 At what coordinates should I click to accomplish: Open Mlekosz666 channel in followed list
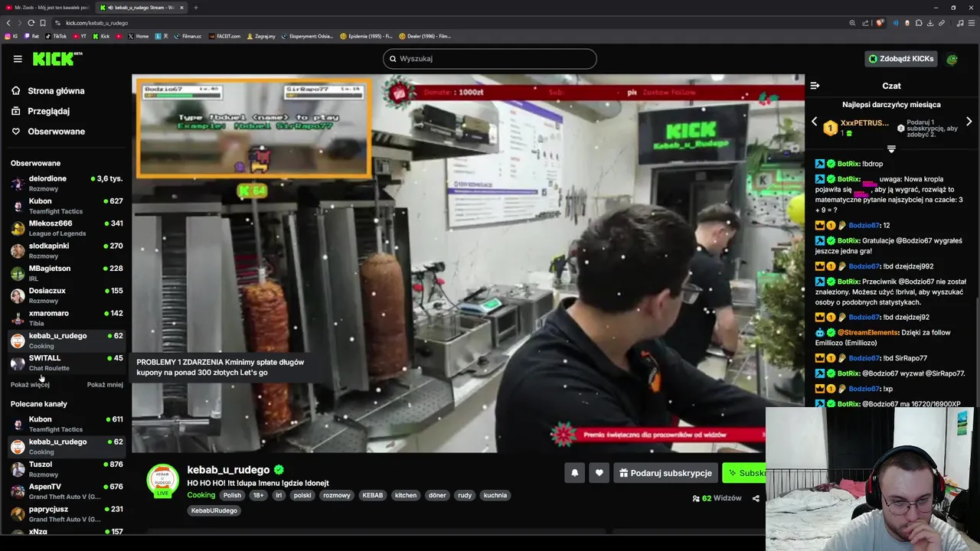click(x=67, y=228)
